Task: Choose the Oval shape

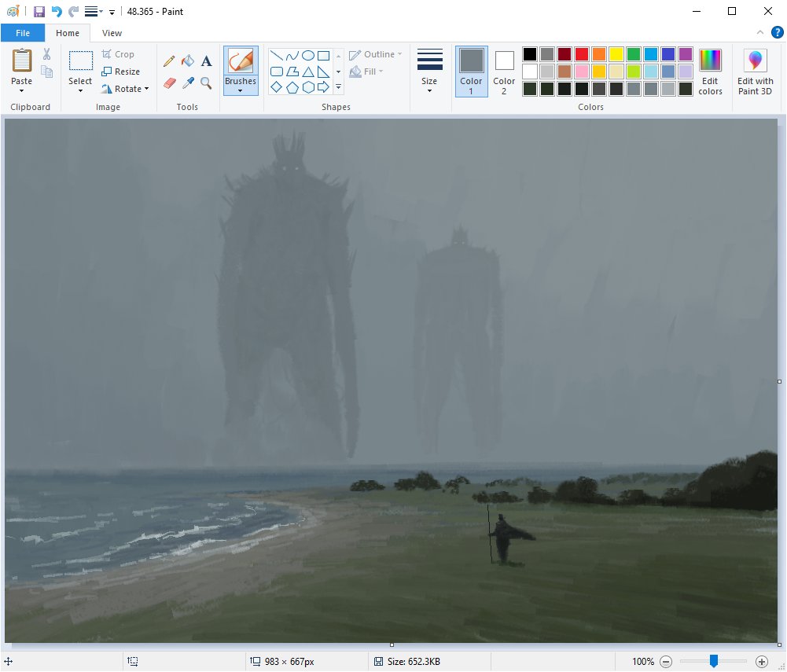Action: 308,55
